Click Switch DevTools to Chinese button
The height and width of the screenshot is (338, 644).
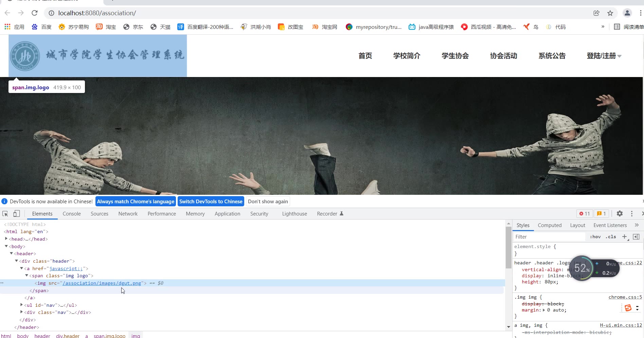coord(211,201)
